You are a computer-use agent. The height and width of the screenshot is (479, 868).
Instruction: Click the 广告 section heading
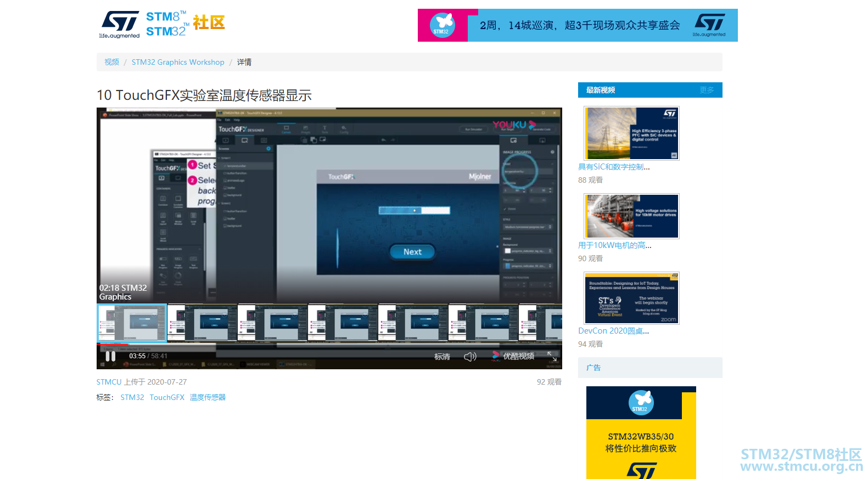click(x=593, y=368)
